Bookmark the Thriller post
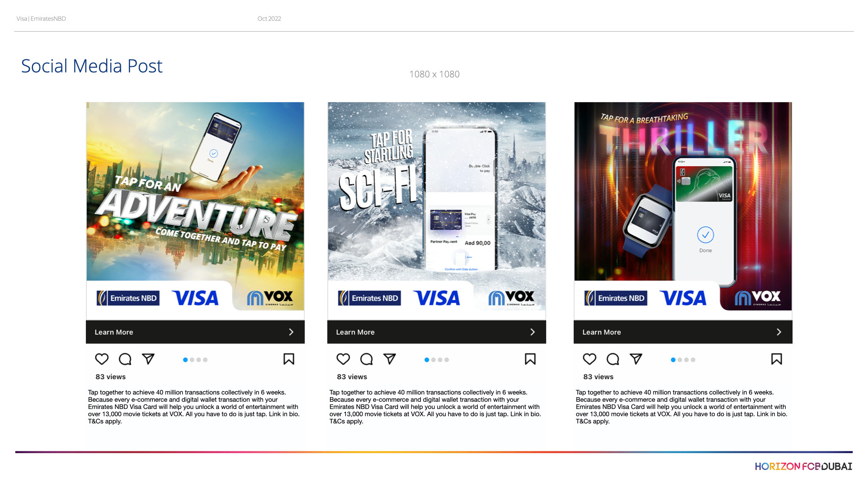 [x=777, y=359]
